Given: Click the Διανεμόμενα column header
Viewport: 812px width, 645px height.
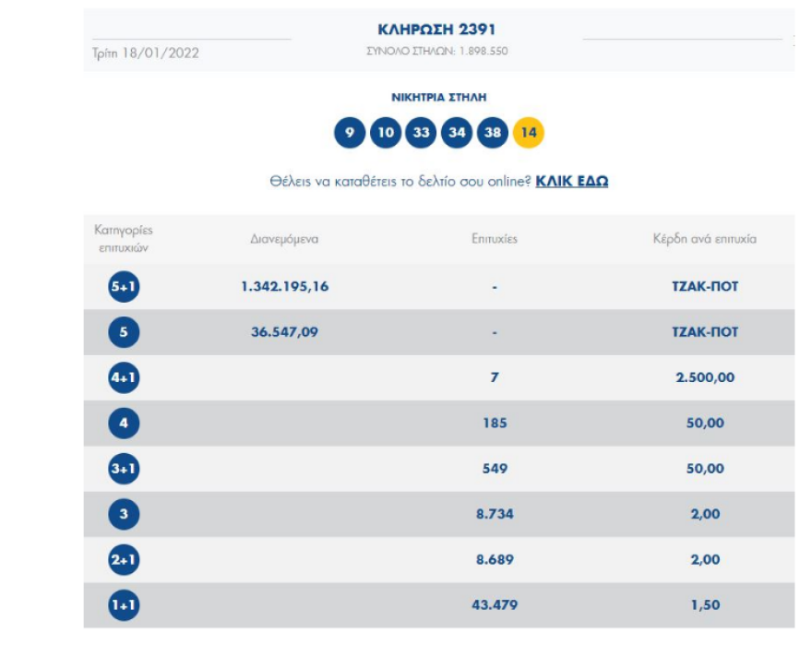Looking at the screenshot, I should tap(284, 239).
